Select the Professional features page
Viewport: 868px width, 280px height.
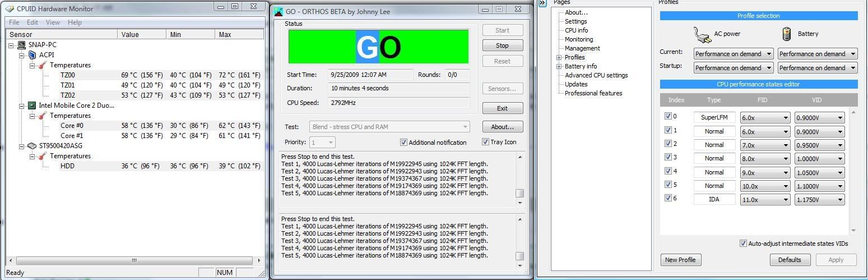point(593,93)
